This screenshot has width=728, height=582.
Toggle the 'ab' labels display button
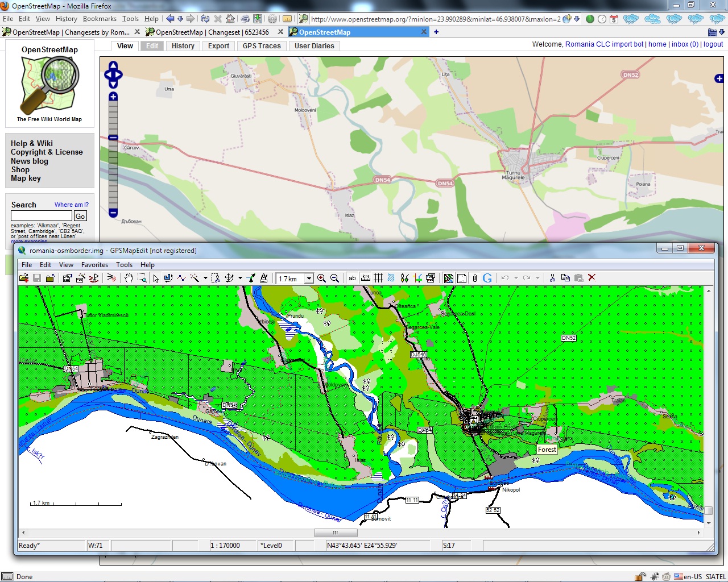[x=352, y=278]
